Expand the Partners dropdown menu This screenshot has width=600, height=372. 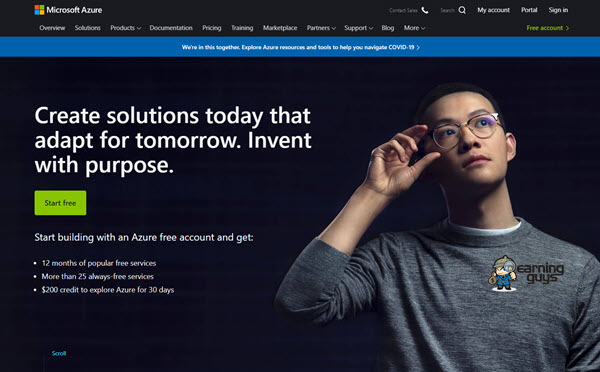point(321,28)
